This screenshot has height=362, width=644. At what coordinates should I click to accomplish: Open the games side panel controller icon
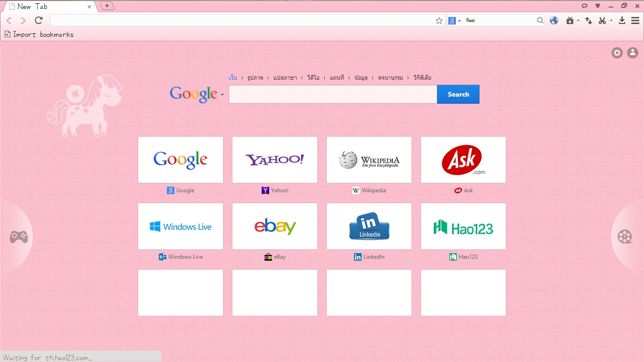click(19, 237)
